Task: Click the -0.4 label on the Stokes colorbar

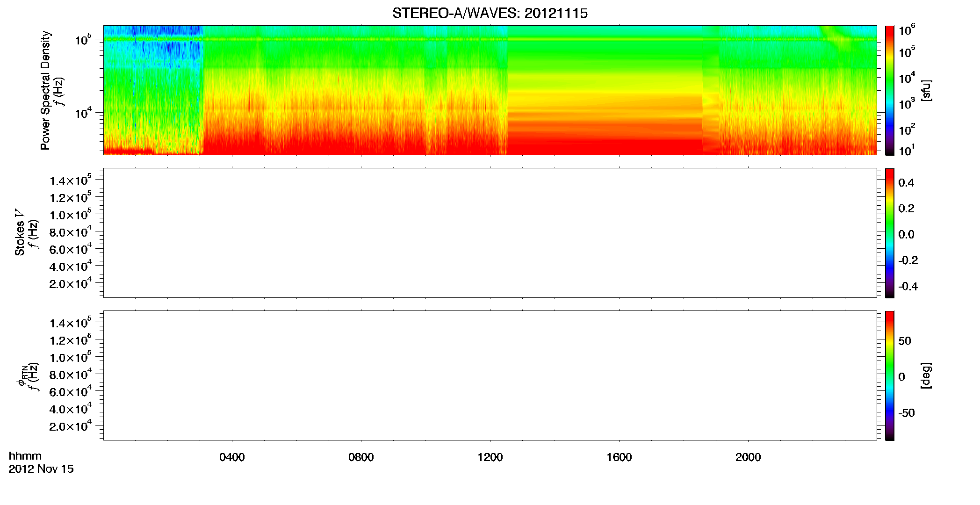Action: click(908, 287)
